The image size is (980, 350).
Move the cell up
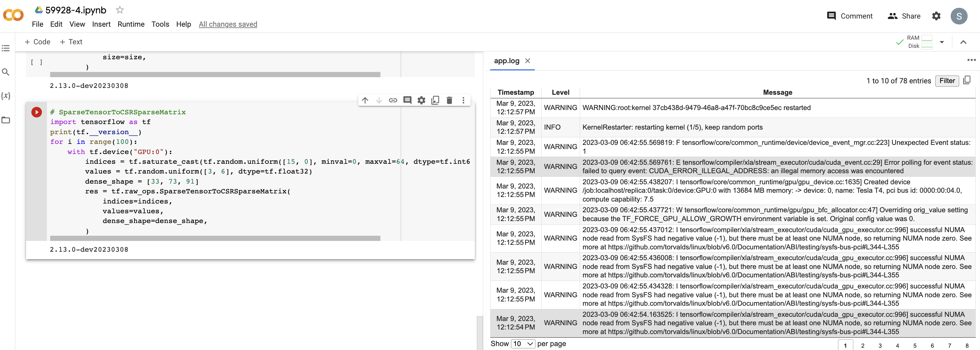coord(365,100)
